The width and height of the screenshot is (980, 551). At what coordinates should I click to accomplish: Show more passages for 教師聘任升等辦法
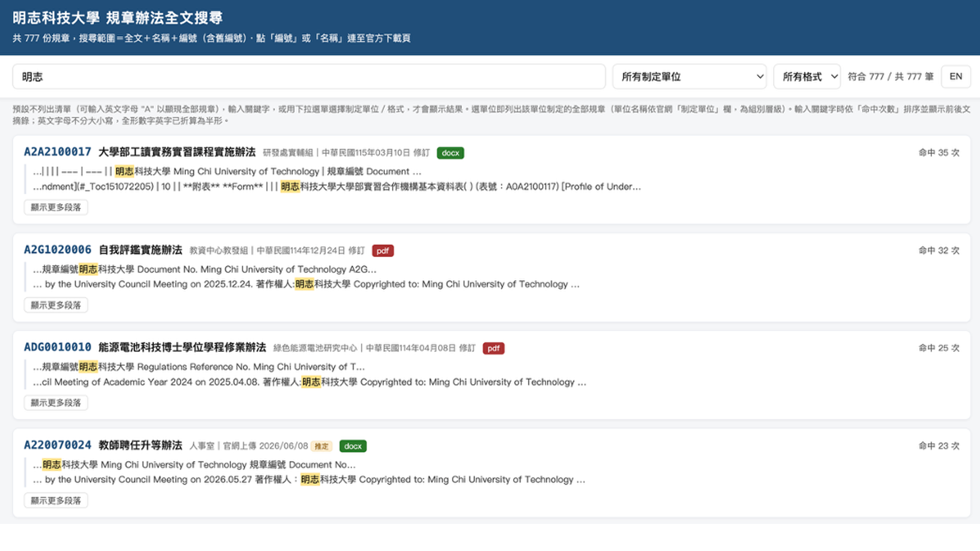tap(56, 500)
